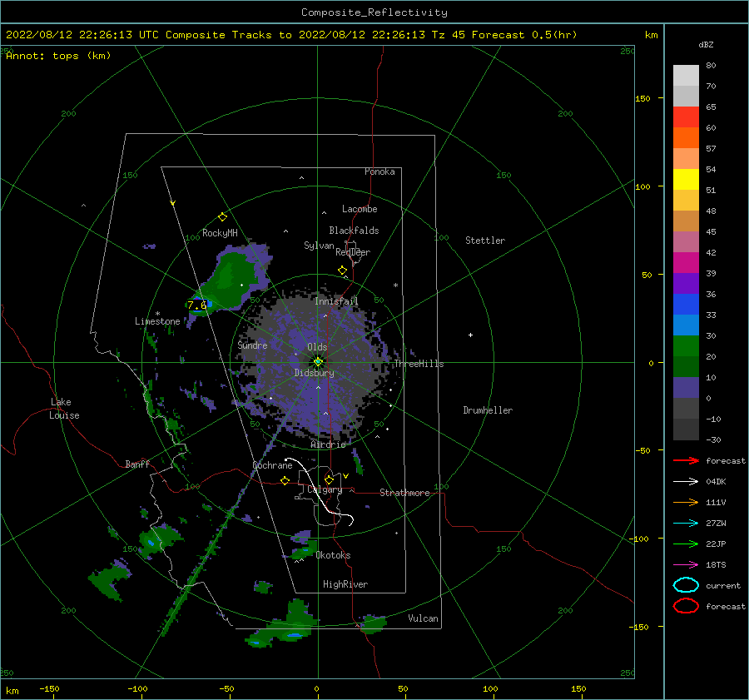749x700 pixels.
Task: Click the light blue swatch below 33
Action: tap(686, 325)
